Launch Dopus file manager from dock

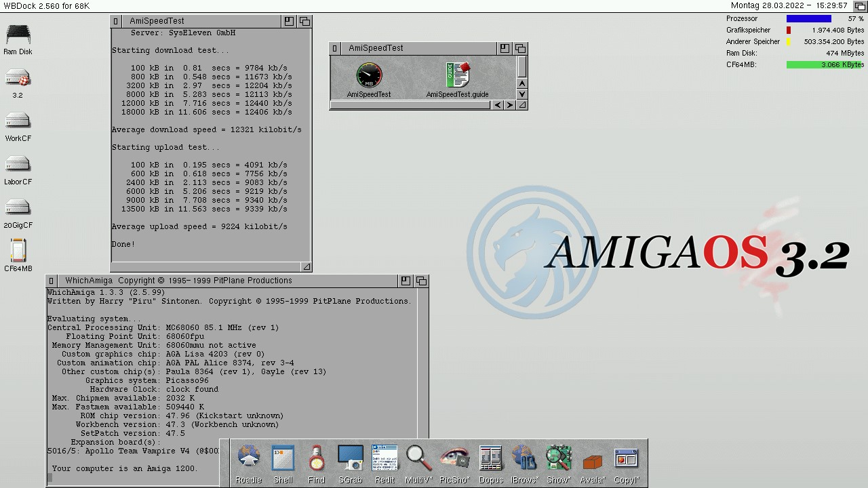click(490, 458)
